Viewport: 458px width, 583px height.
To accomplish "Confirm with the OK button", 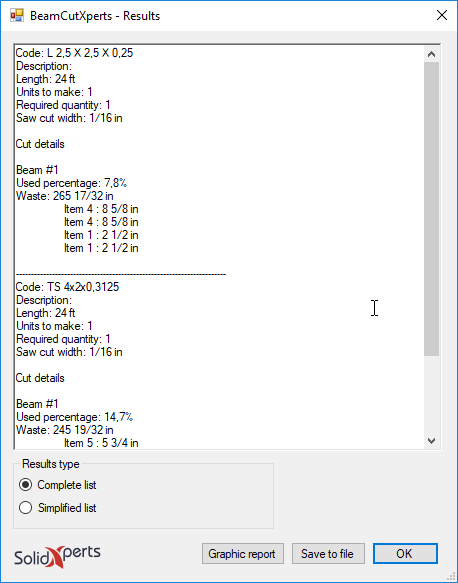I will point(405,554).
